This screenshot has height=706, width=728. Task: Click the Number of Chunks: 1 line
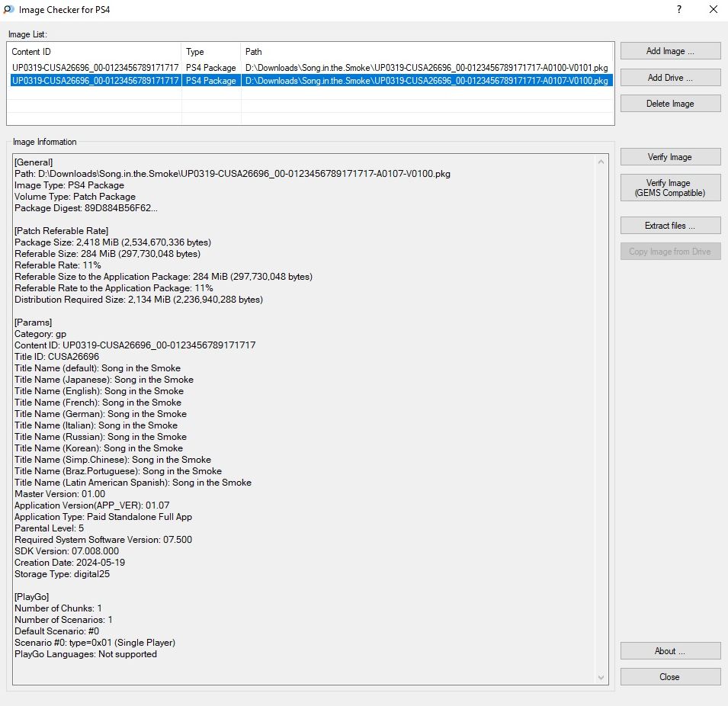click(x=58, y=608)
